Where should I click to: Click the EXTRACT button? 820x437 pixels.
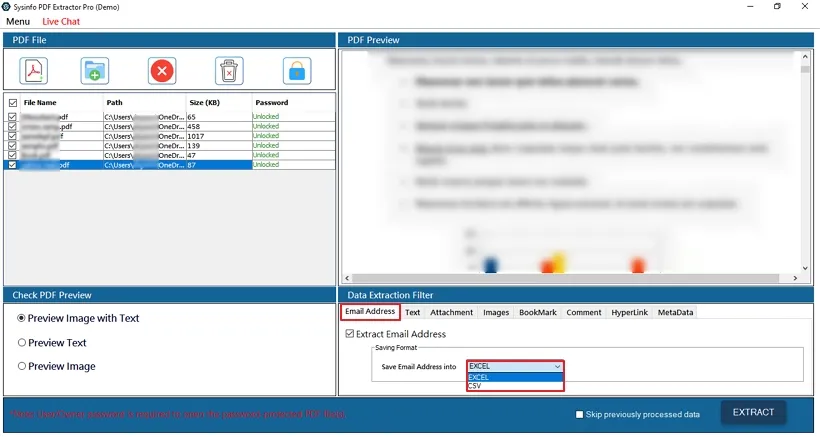click(x=753, y=412)
